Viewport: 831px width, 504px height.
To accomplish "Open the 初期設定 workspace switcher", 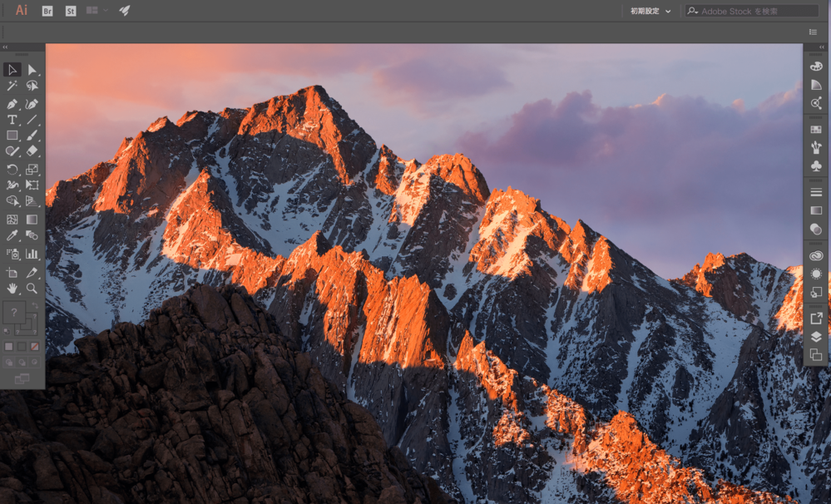I will click(650, 11).
